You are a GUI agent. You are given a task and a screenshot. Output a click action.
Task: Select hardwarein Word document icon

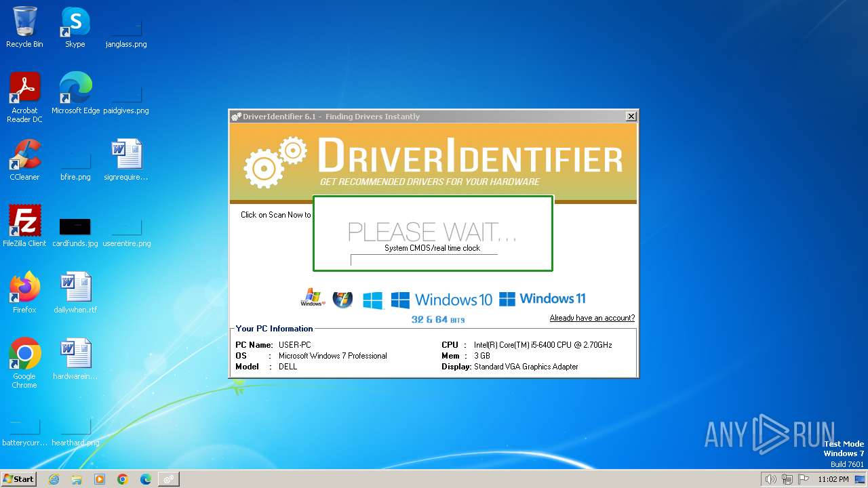[x=75, y=359]
